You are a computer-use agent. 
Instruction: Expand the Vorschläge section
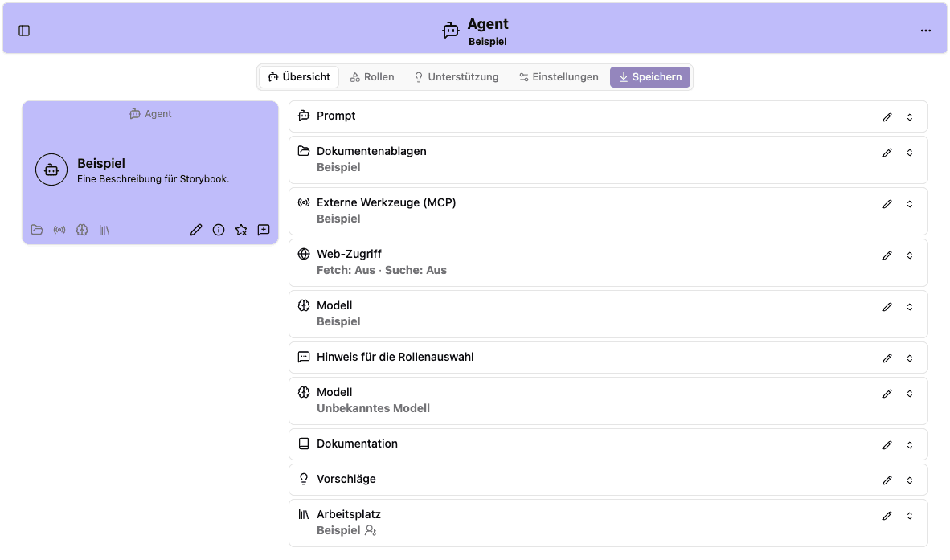point(909,480)
